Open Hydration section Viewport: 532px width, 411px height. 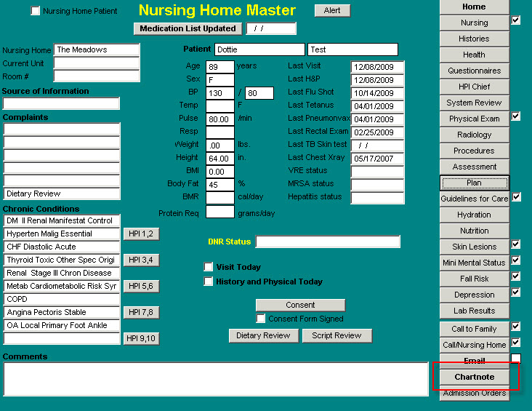pyautogui.click(x=475, y=215)
